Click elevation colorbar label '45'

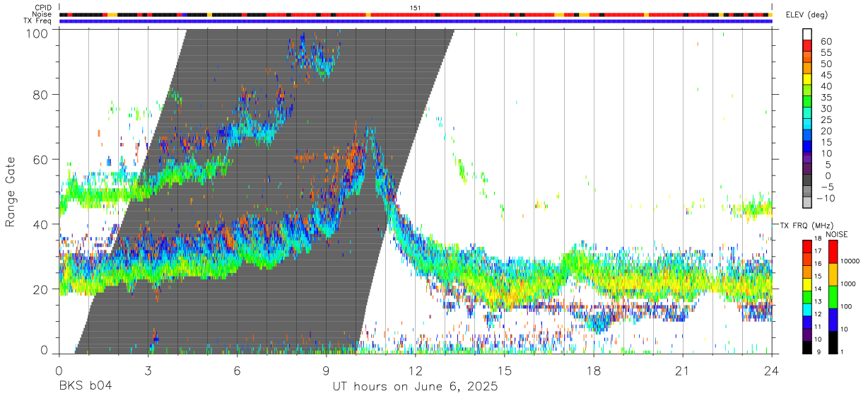[827, 75]
